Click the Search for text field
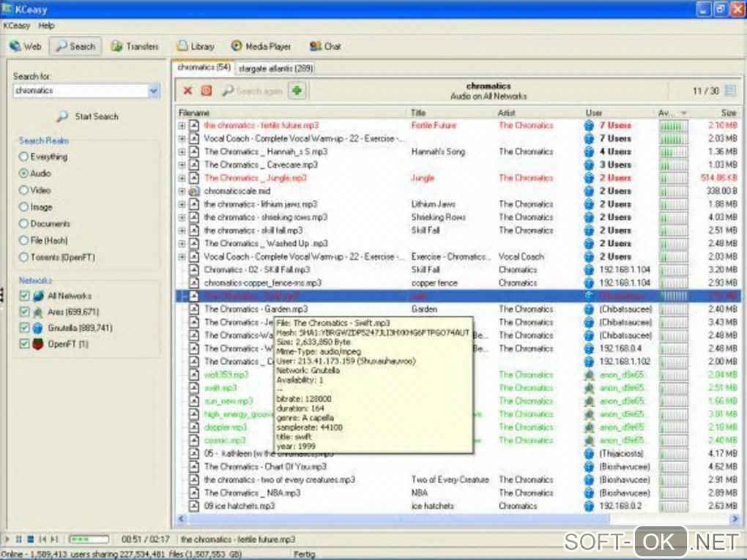The width and height of the screenshot is (747, 560). (x=80, y=91)
